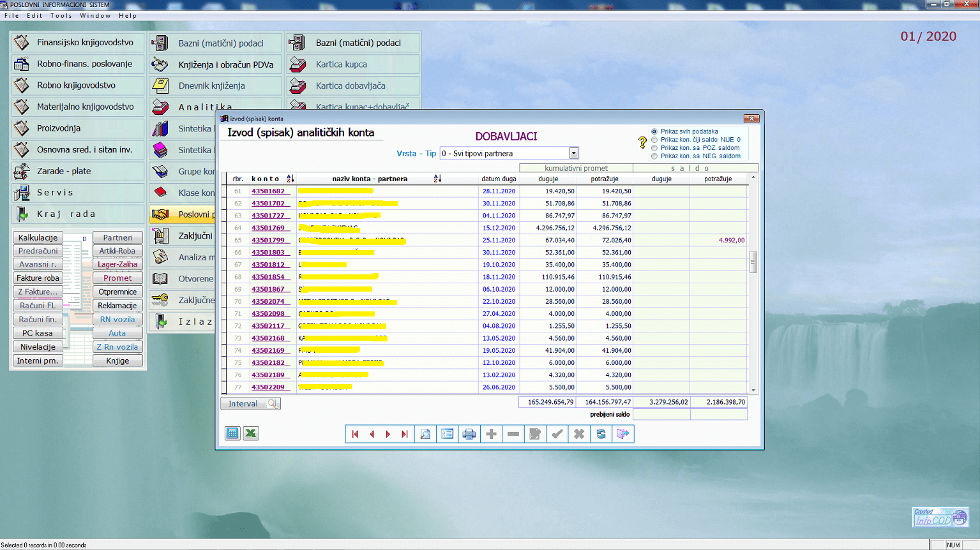The image size is (980, 550).
Task: Select 'Prikaz kon. sa POZ. saldom'
Action: (x=654, y=148)
